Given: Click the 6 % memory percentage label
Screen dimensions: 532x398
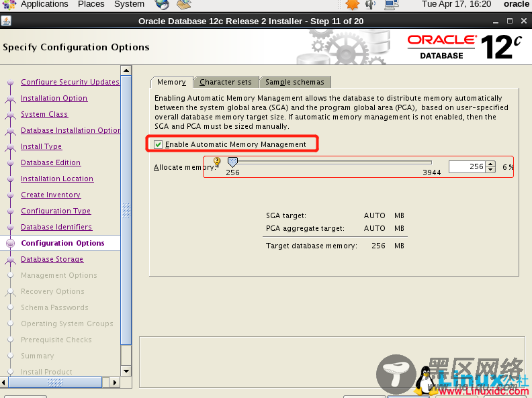Looking at the screenshot, I should pos(508,167).
